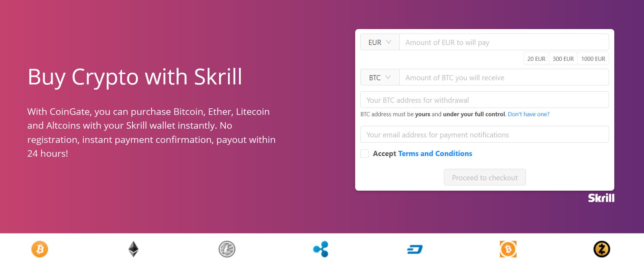The width and height of the screenshot is (644, 264).
Task: Click the 'BTC address must be yours' note
Action: point(433,114)
